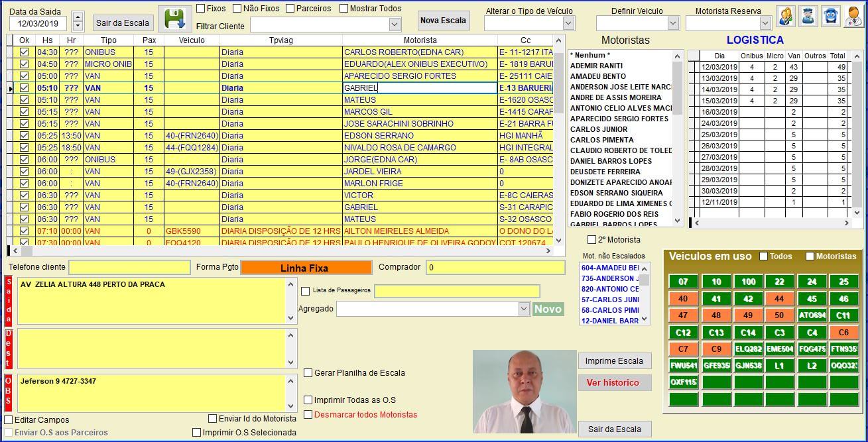The width and height of the screenshot is (868, 442).
Task: Click the doctor in white coat icon
Action: pyautogui.click(x=853, y=16)
